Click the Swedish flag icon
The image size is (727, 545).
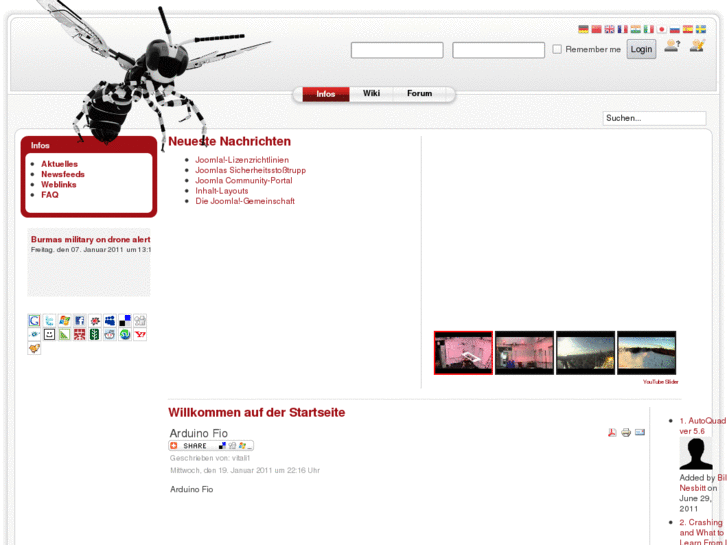(701, 29)
